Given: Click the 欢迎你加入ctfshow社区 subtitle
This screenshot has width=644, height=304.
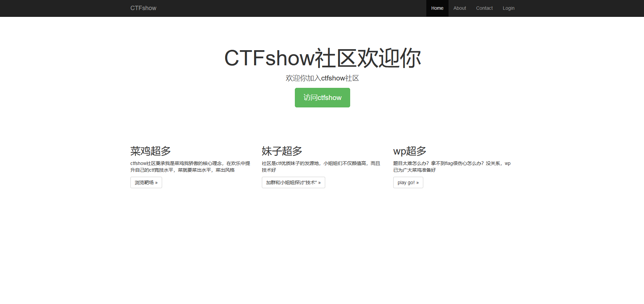Looking at the screenshot, I should (x=323, y=78).
